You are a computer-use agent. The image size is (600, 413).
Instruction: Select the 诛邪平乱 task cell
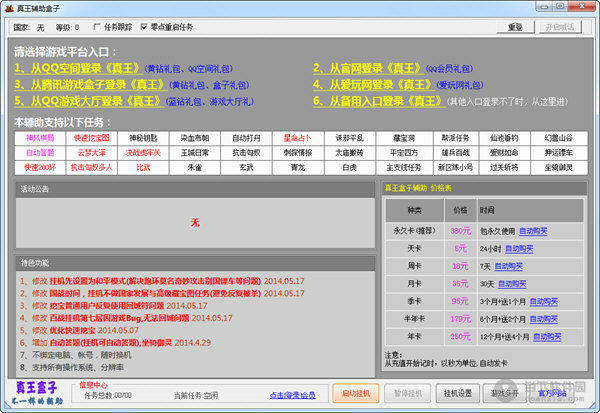point(350,138)
